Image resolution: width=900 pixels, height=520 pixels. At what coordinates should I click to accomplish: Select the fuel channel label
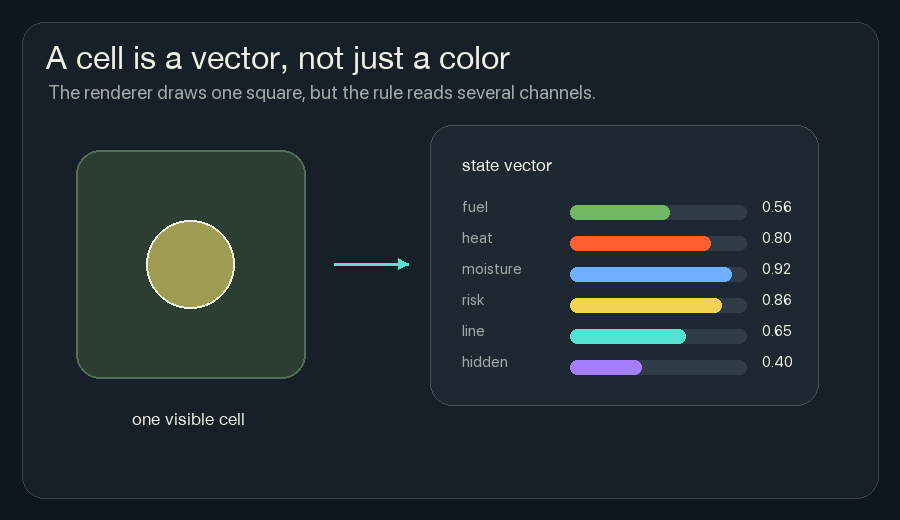click(x=475, y=207)
